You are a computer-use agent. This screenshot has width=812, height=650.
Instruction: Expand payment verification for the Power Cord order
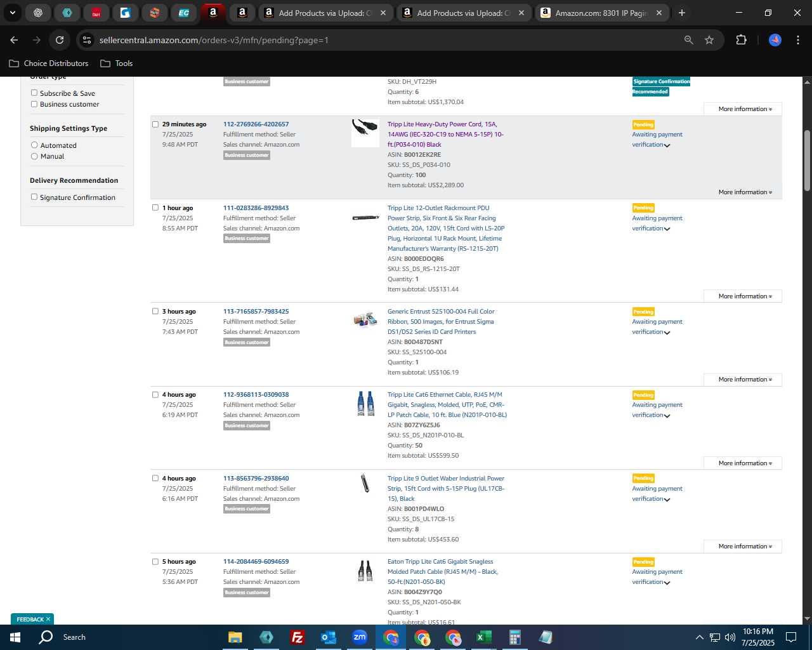click(x=667, y=145)
